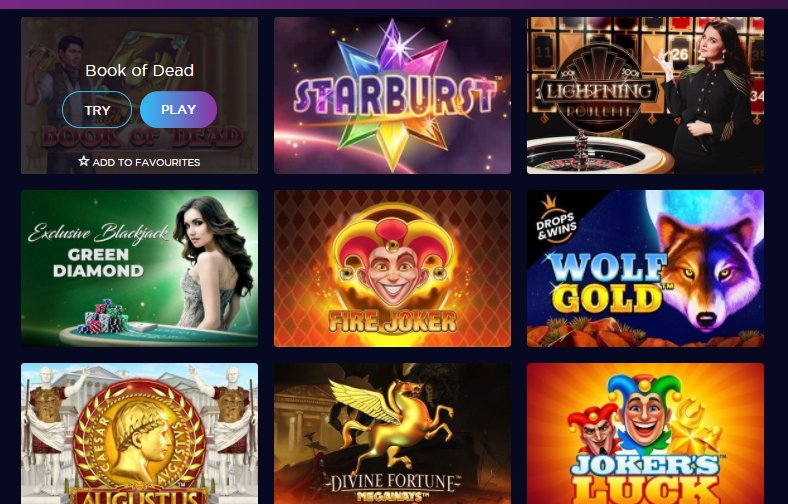Open the Augustus slot game tile
The height and width of the screenshot is (504, 788).
click(x=139, y=433)
